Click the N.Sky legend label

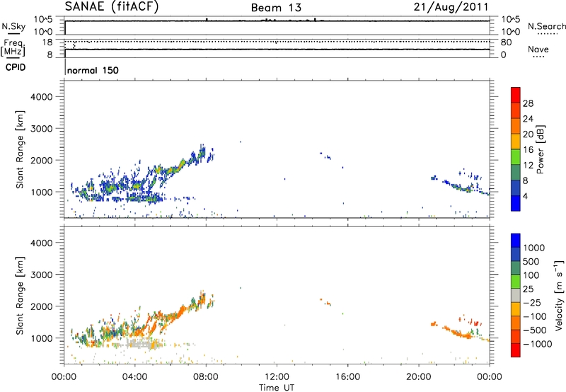pyautogui.click(x=13, y=26)
